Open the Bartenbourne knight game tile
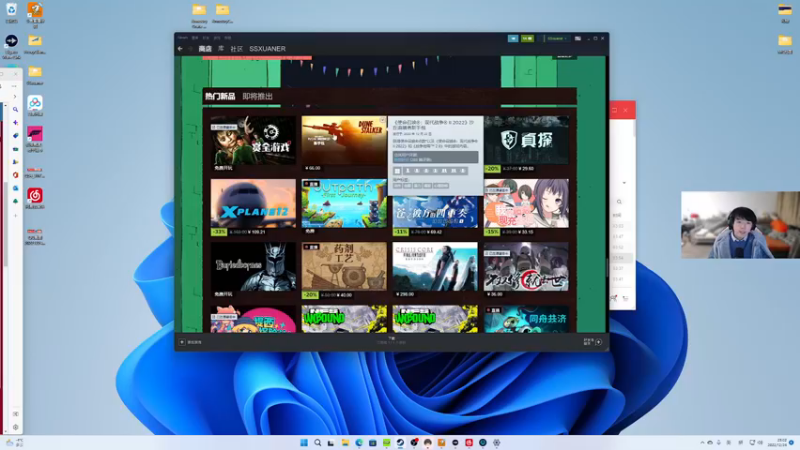The height and width of the screenshot is (450, 800). (x=253, y=266)
